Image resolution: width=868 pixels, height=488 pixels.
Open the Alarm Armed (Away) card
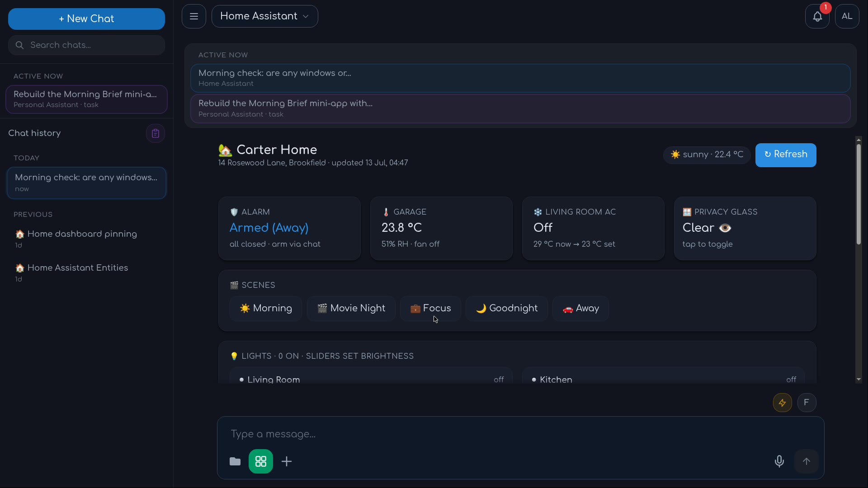[x=289, y=228]
